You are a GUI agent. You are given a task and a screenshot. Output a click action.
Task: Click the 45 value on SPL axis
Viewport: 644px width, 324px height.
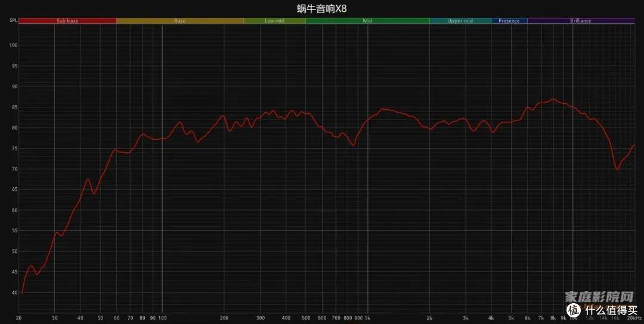[15, 271]
